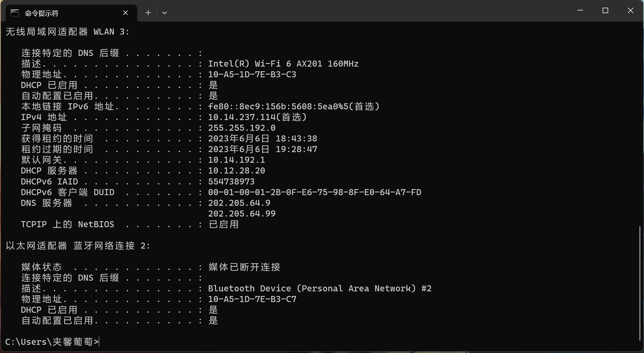The height and width of the screenshot is (353, 644).
Task: Open the new tab dropdown chevron
Action: 165,13
